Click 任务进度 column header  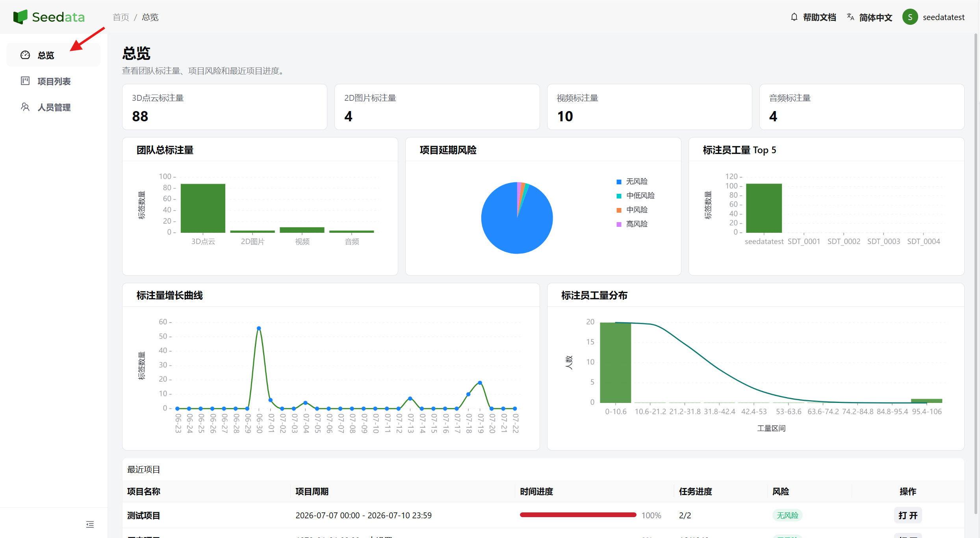click(x=696, y=491)
